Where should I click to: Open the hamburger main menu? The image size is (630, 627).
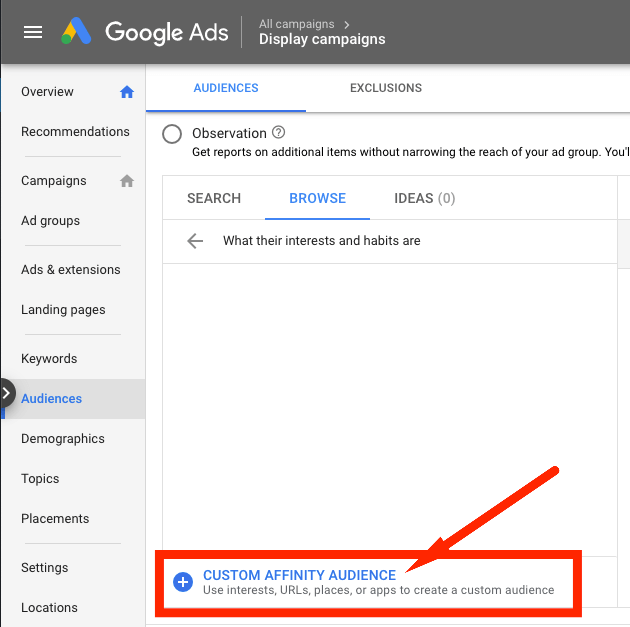(33, 32)
